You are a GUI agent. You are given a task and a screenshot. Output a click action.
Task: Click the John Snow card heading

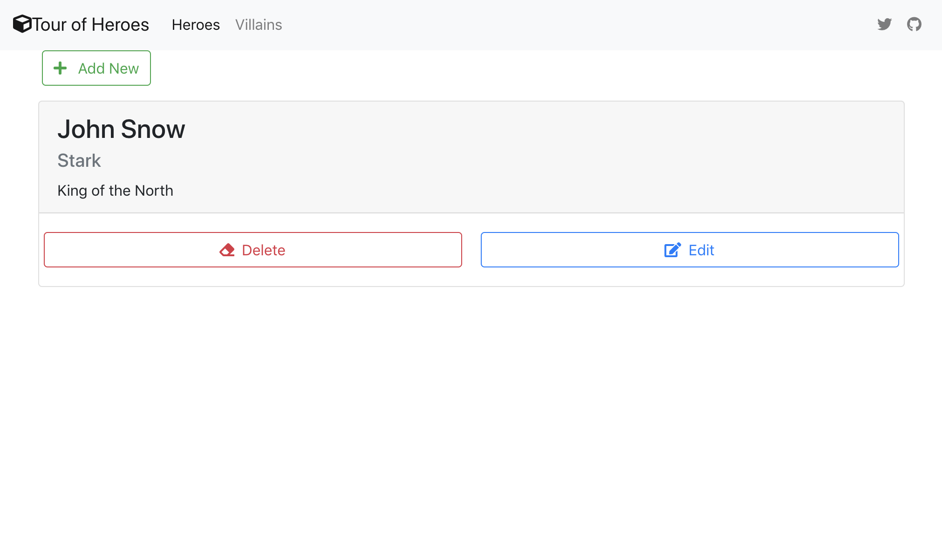point(121,129)
